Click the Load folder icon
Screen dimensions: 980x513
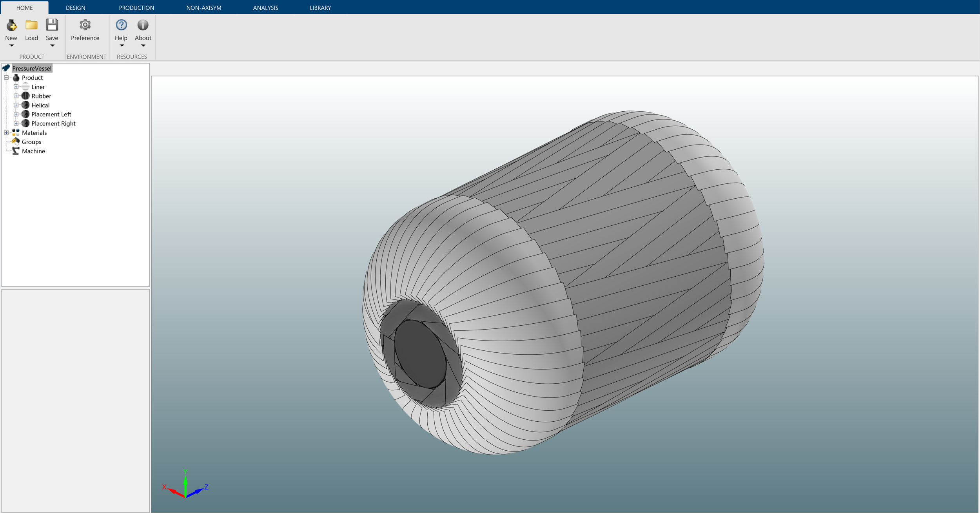coord(31,25)
